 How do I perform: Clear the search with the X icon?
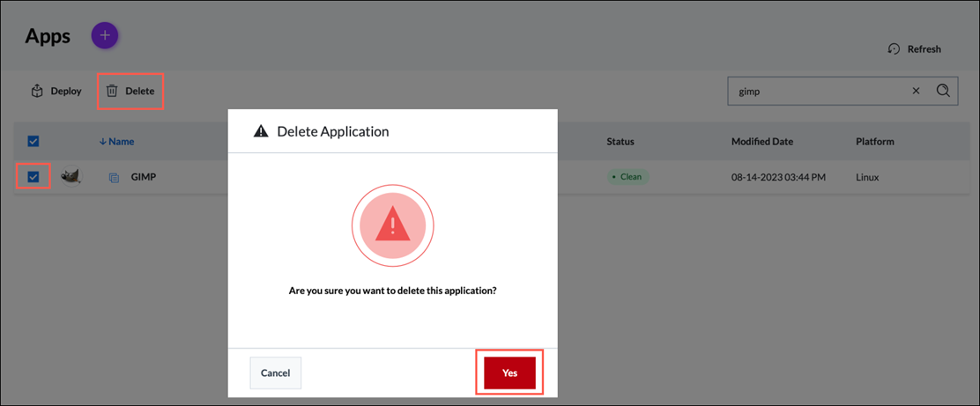click(x=916, y=91)
